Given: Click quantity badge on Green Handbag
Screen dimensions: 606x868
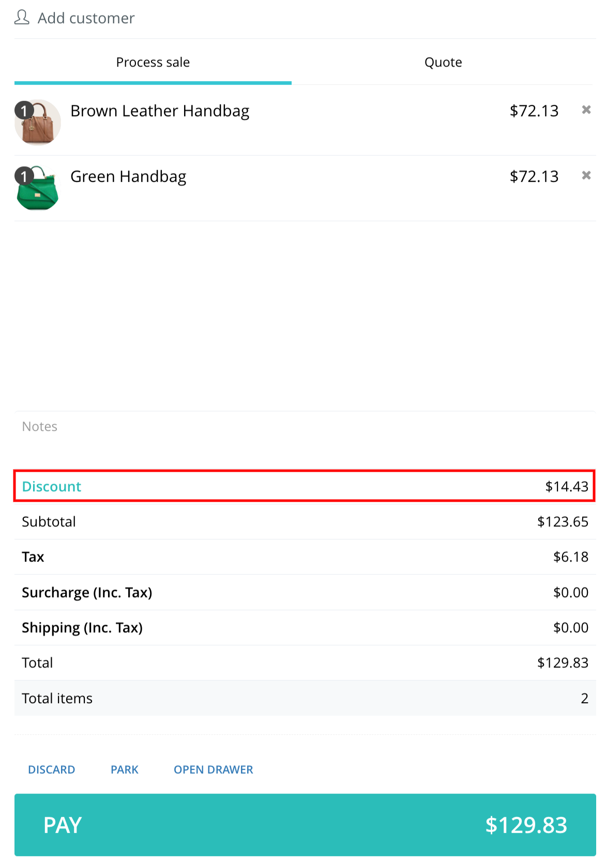Looking at the screenshot, I should pos(24,176).
